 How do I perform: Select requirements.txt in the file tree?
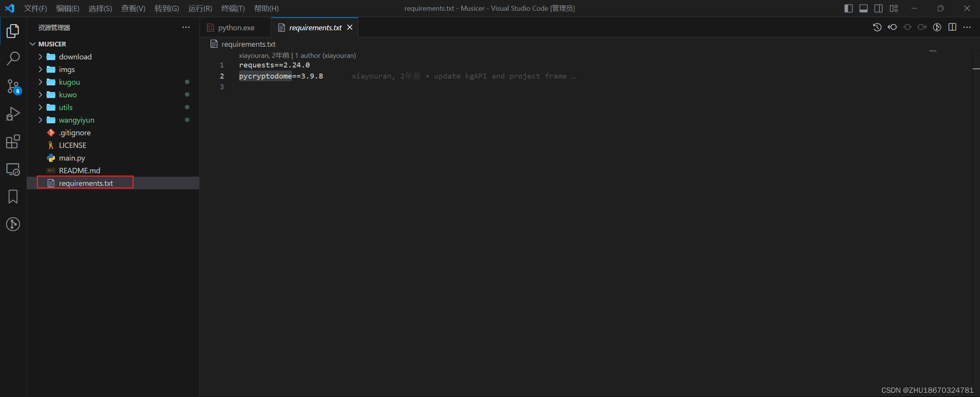click(x=113, y=183)
